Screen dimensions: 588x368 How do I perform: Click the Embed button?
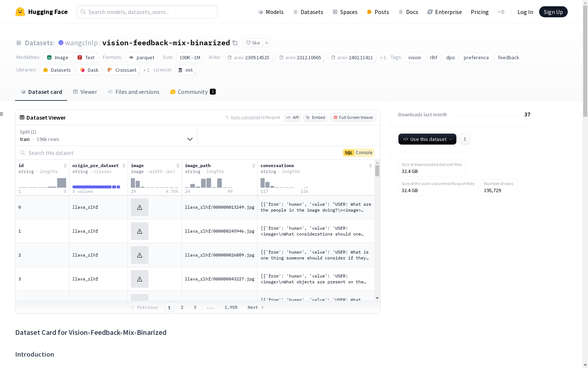coord(315,117)
